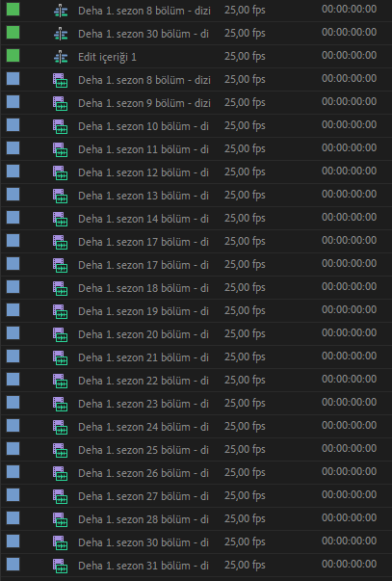Click the clip icon of Deha 1. sezon 27 bölüm
The height and width of the screenshot is (581, 392).
pyautogui.click(x=60, y=496)
